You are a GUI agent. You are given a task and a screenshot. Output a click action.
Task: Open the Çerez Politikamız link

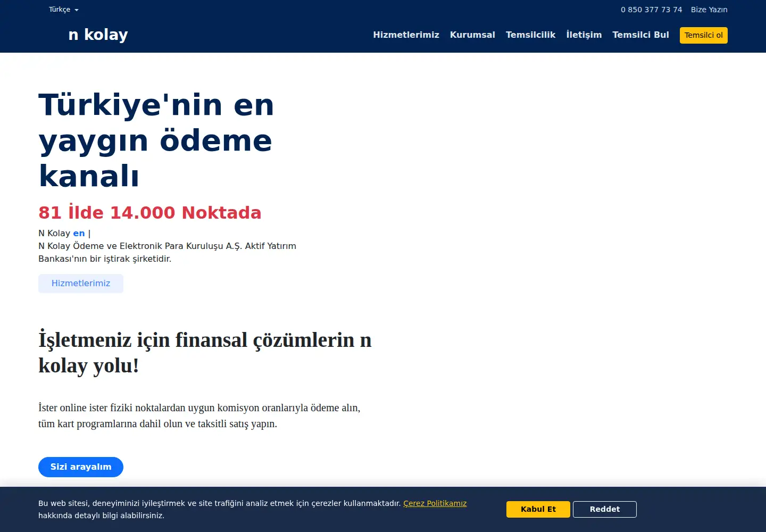(x=435, y=503)
